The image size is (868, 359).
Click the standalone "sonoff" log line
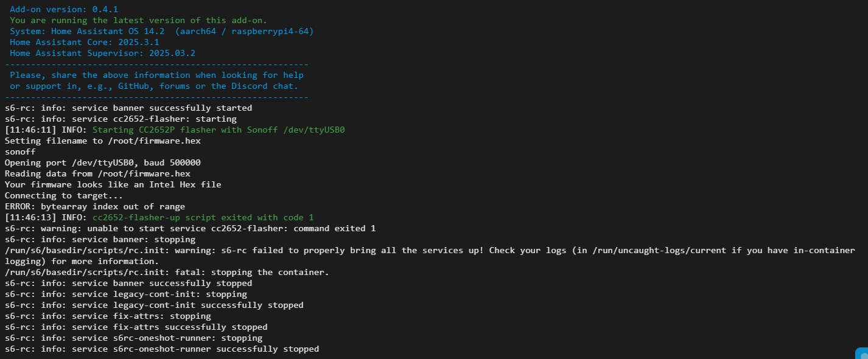[20, 152]
